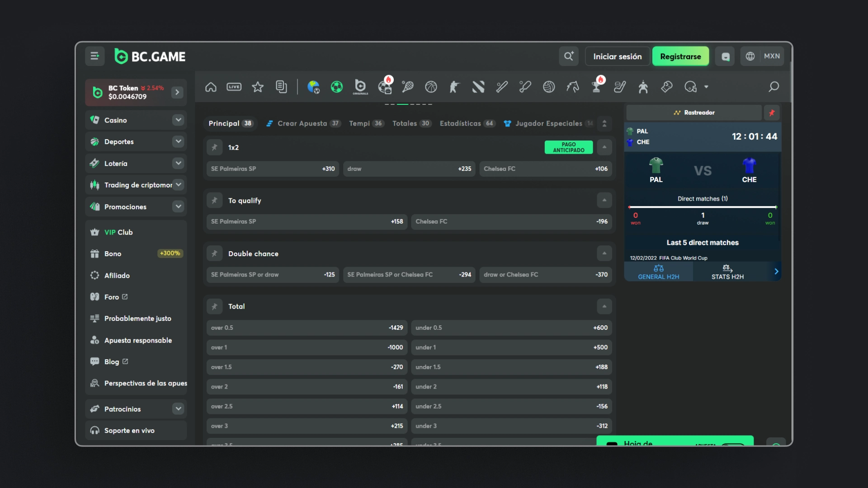Select the Ice hockey icon
Image resolution: width=868 pixels, height=488 pixels.
620,87
